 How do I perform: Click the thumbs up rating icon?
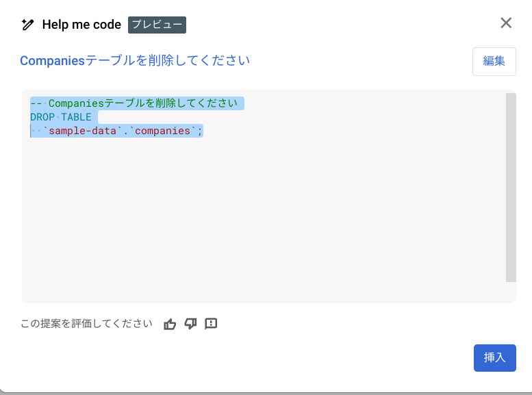tap(170, 324)
